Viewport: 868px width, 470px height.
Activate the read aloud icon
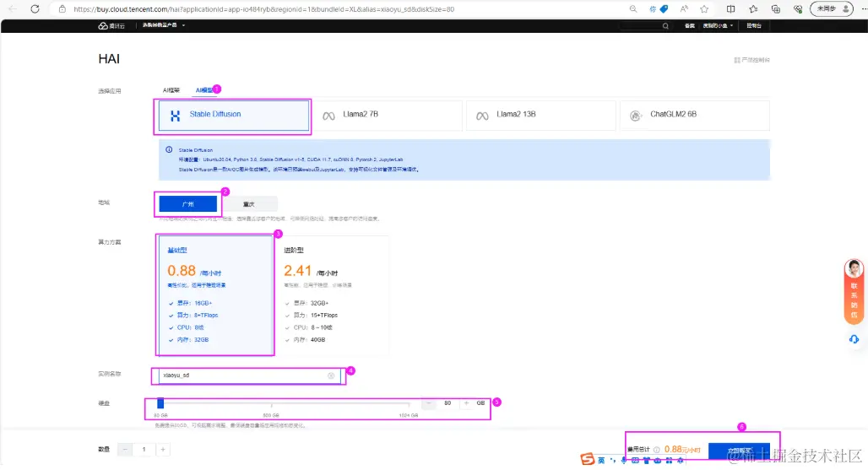[x=684, y=8]
